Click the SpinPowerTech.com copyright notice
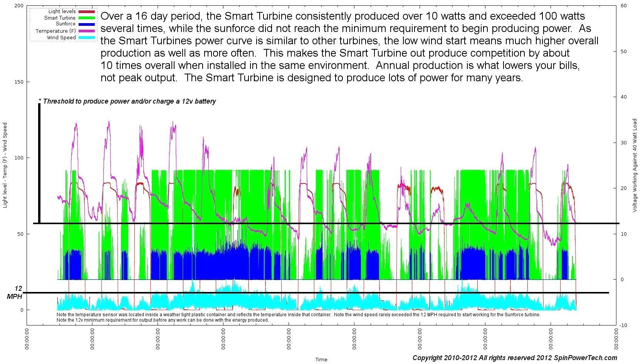 (515, 358)
